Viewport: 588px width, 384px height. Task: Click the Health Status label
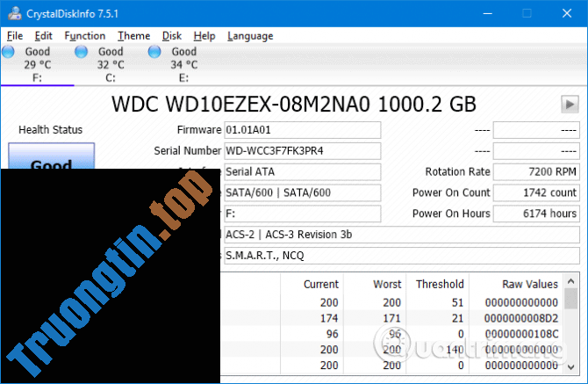(x=50, y=130)
